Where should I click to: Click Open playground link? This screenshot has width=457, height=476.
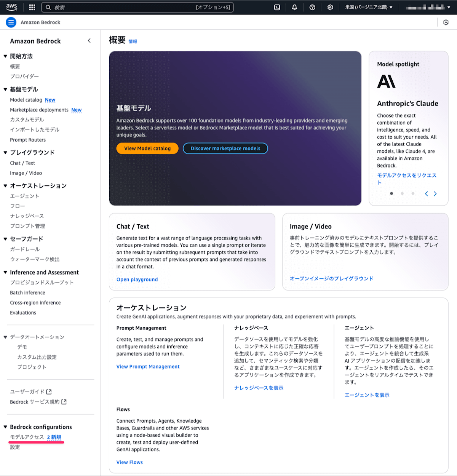coord(137,280)
